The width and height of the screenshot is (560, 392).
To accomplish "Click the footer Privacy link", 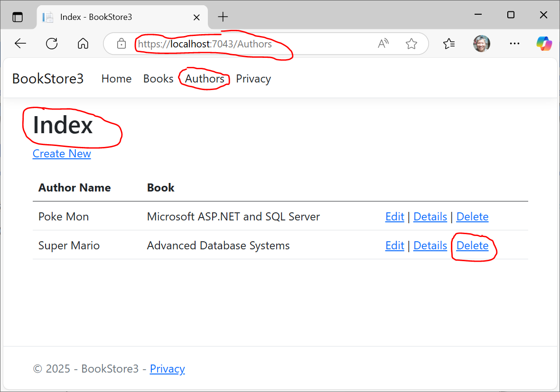I will (167, 368).
